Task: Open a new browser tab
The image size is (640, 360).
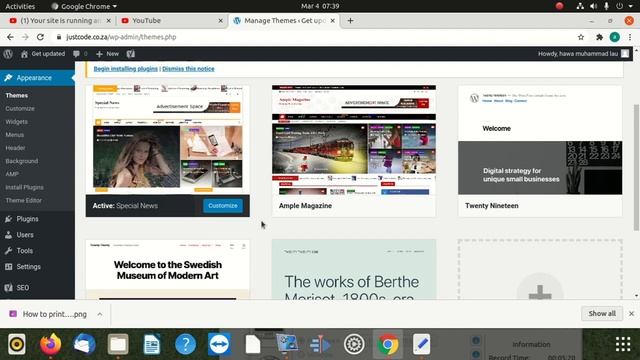Action: point(350,20)
